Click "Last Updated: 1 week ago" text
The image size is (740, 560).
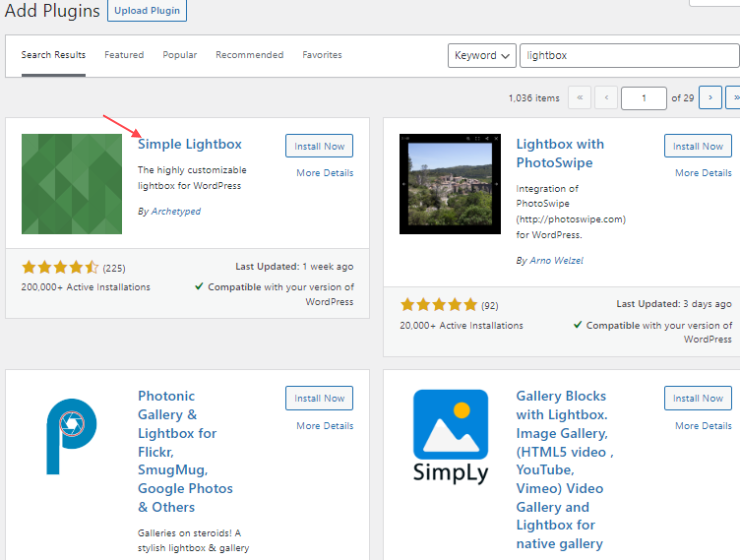[294, 267]
